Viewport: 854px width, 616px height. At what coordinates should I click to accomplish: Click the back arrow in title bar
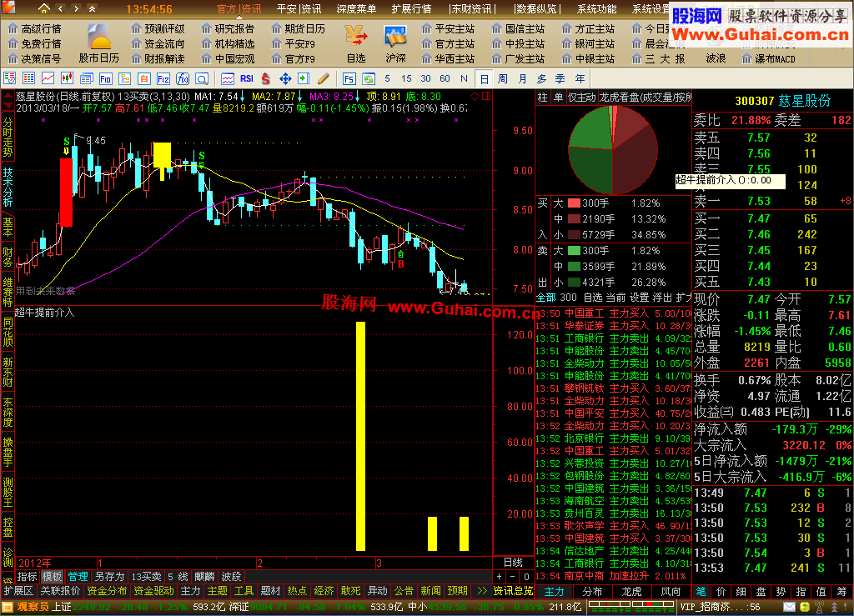(60, 8)
